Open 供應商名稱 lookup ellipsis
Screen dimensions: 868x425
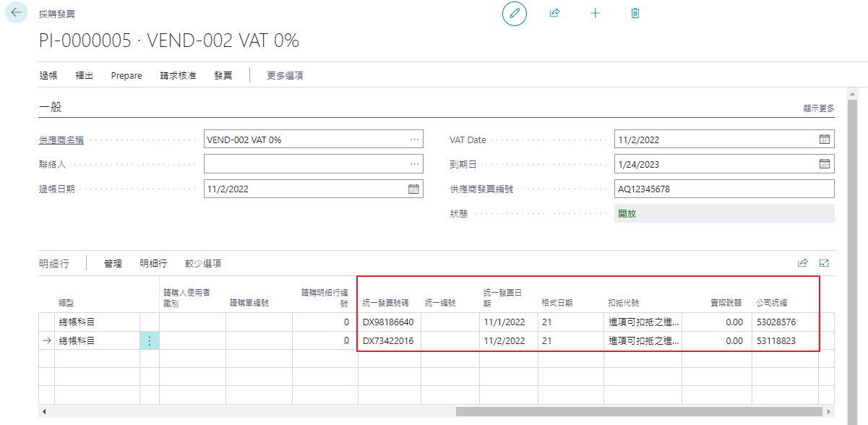414,139
